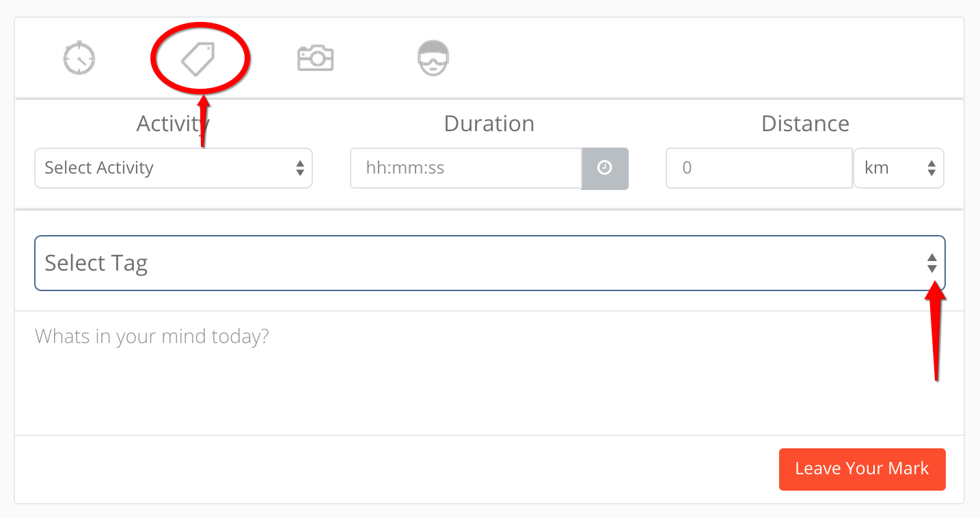Click the up-down arrows on km selector
The height and width of the screenshot is (518, 980).
tap(931, 168)
